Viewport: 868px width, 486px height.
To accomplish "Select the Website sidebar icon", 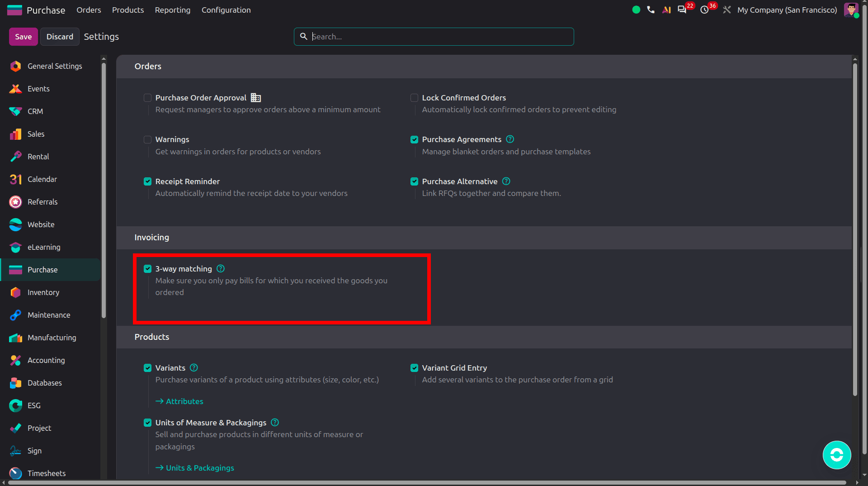I will 15,224.
